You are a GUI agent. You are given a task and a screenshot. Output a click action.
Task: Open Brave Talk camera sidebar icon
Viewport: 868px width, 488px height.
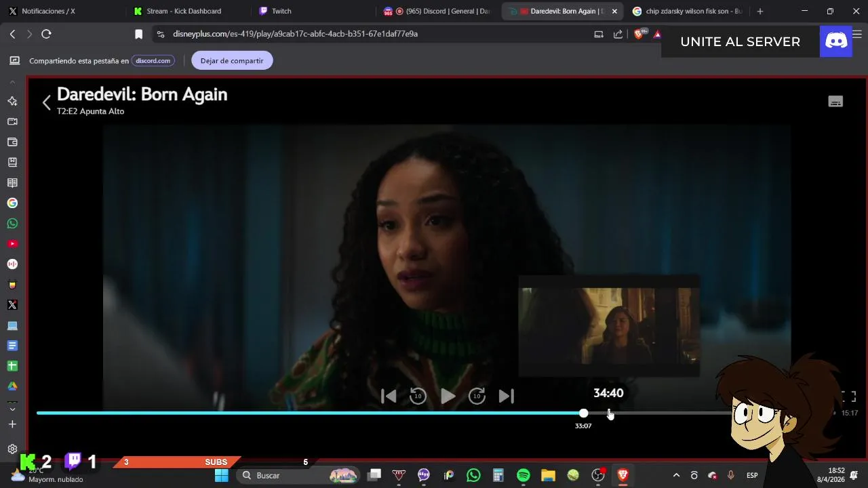click(12, 121)
